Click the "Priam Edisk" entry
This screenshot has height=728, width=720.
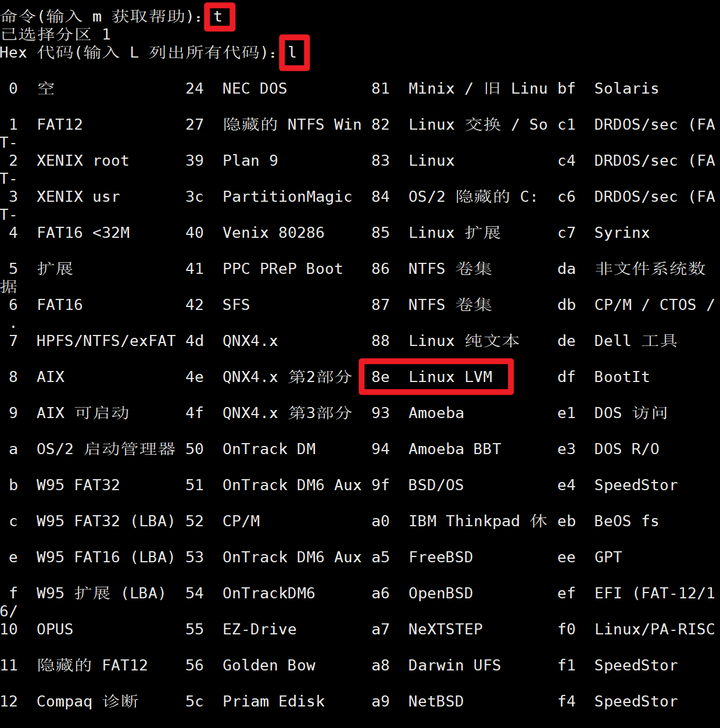tap(274, 701)
